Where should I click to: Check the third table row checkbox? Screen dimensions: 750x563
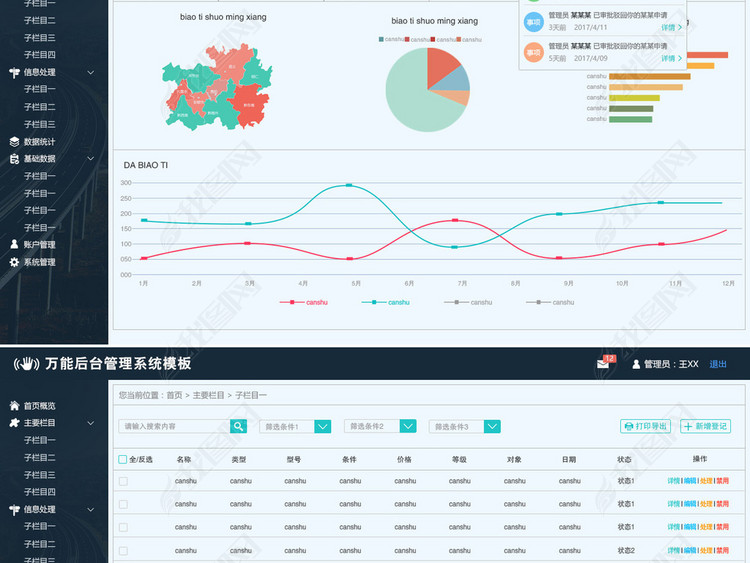pos(123,527)
